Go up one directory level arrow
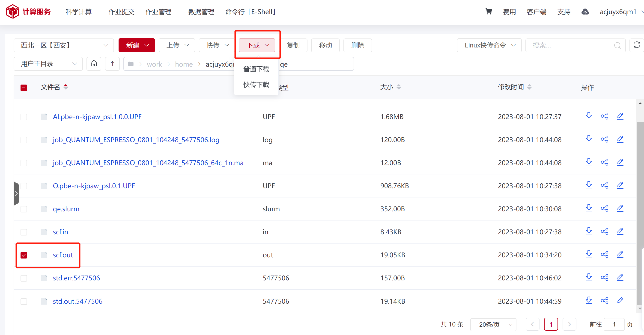 113,64
